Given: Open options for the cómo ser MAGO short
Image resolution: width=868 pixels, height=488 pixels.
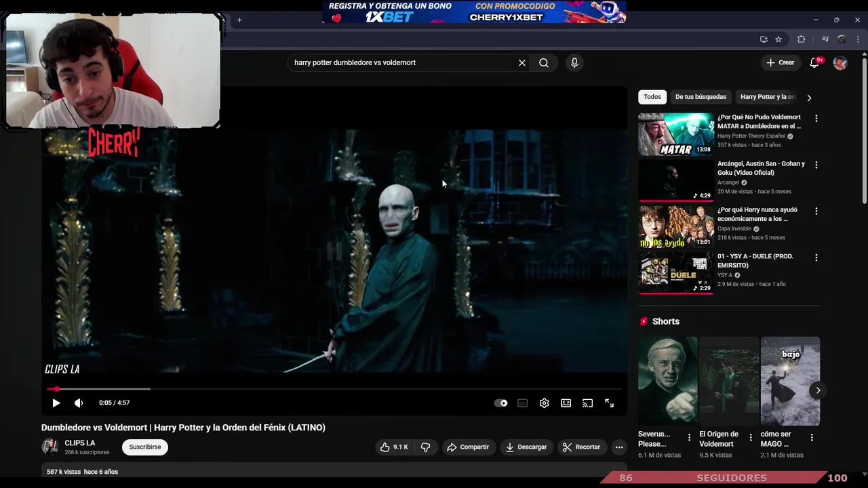Looking at the screenshot, I should pos(812,438).
